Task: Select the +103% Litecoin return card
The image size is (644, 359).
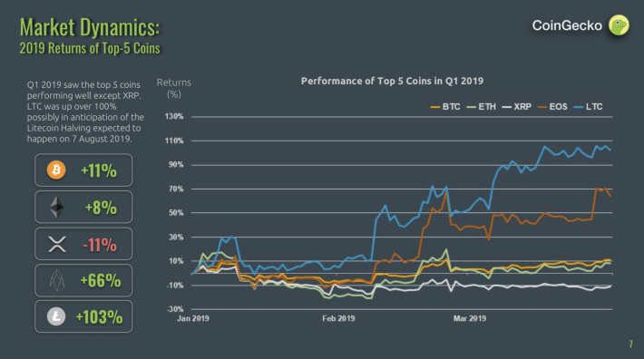Action: click(83, 316)
